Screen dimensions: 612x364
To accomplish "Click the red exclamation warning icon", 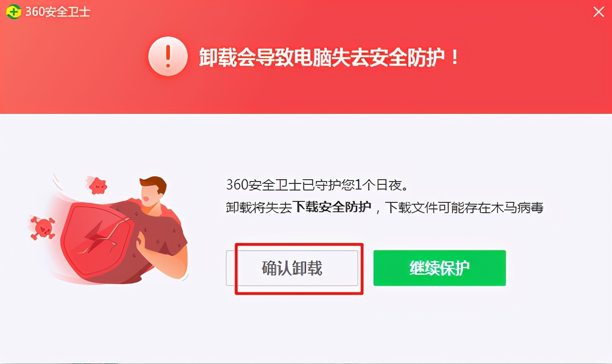I will click(167, 56).
